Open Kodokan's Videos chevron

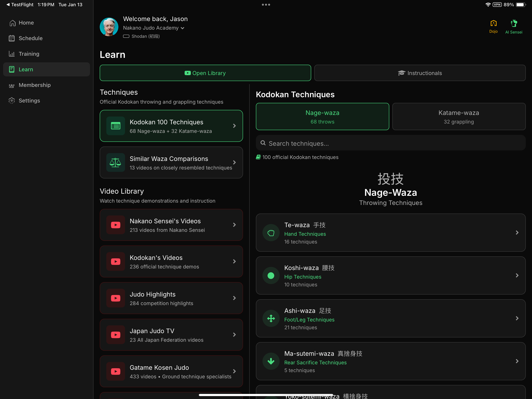pos(234,261)
